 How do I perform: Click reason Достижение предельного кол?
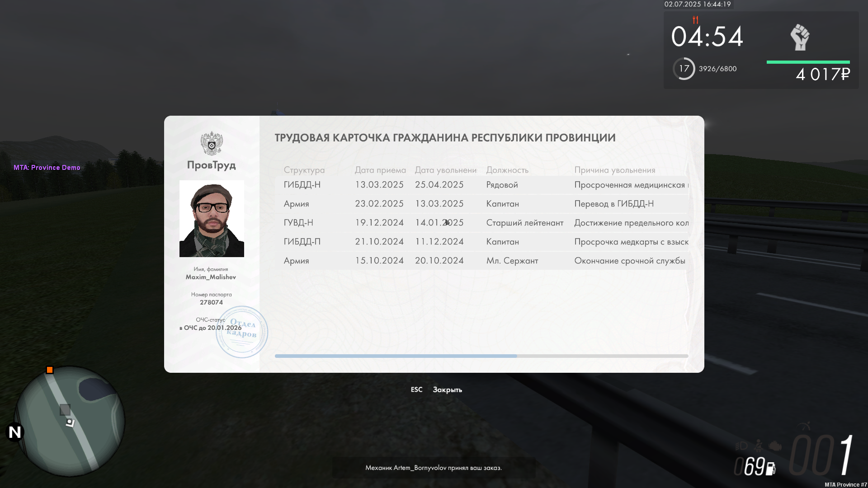tap(631, 223)
